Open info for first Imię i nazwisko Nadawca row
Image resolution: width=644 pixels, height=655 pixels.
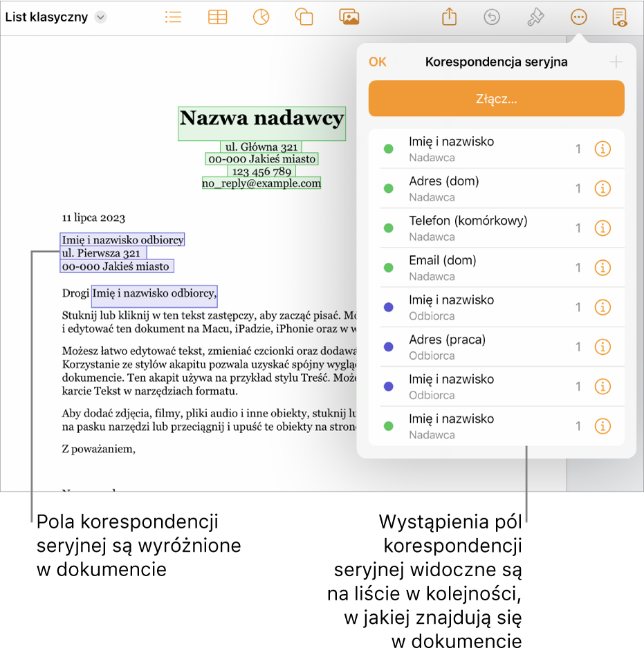pos(602,149)
